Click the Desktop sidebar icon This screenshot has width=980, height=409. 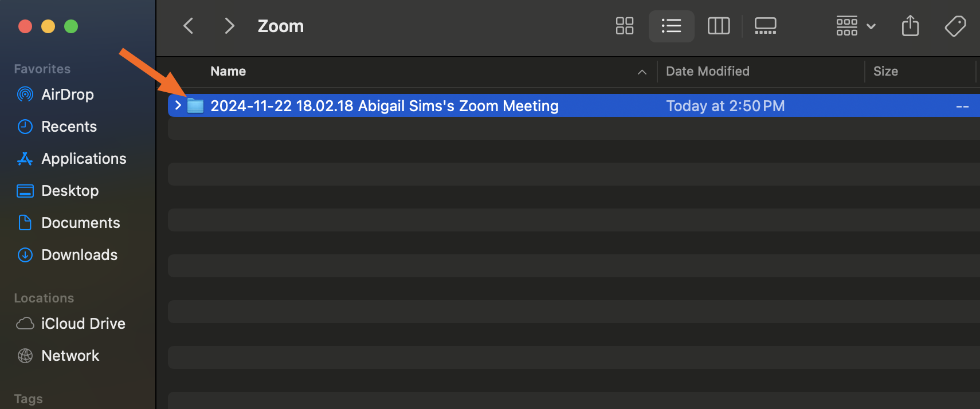[25, 191]
